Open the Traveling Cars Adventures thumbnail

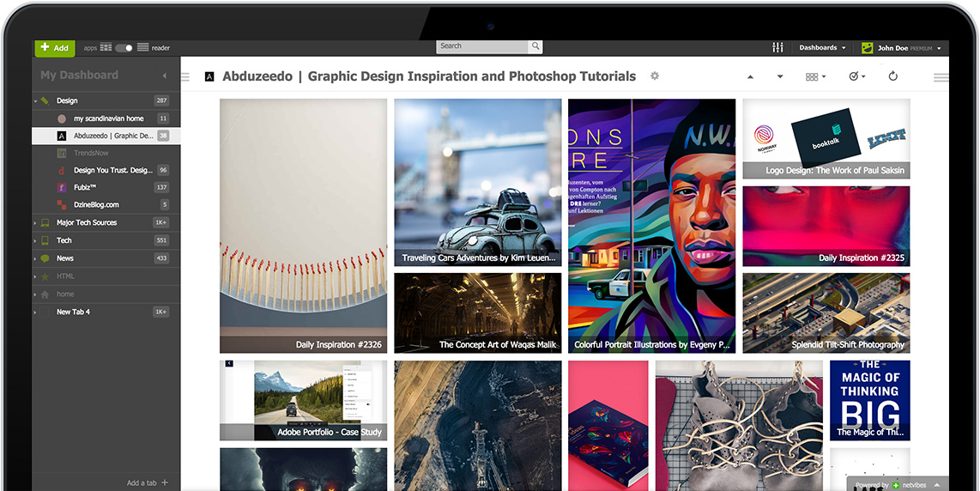click(x=478, y=183)
